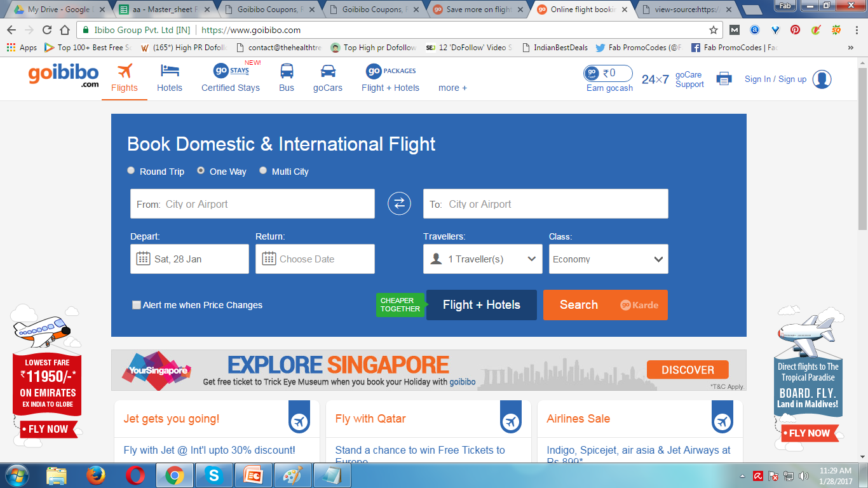Open Firefox from taskbar
This screenshot has width=868, height=488.
[96, 475]
